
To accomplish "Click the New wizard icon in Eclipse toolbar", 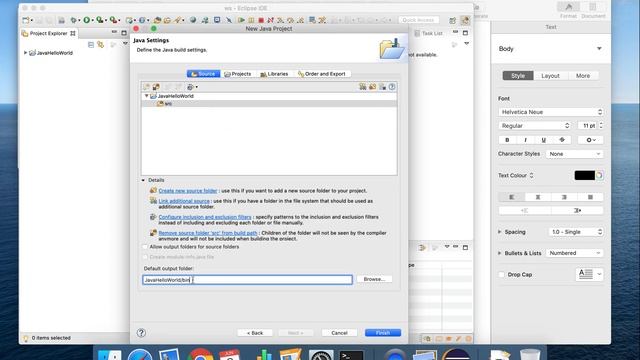I will coord(26,20).
